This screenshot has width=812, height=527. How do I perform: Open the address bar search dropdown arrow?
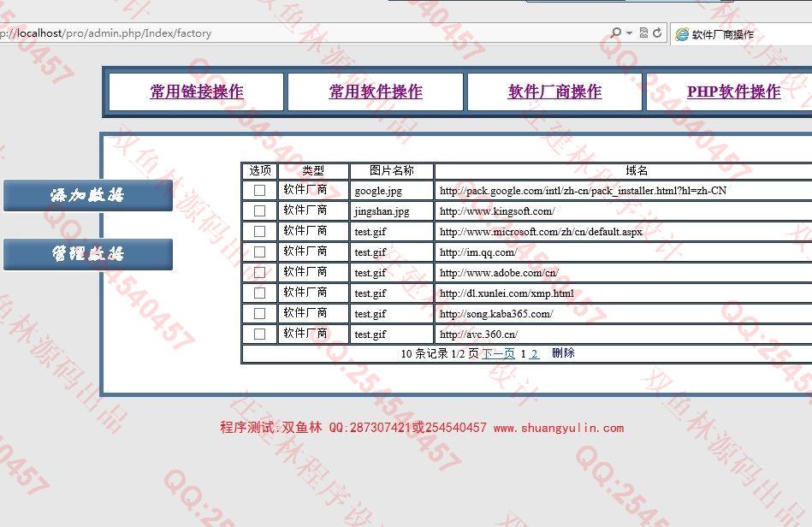tap(629, 33)
